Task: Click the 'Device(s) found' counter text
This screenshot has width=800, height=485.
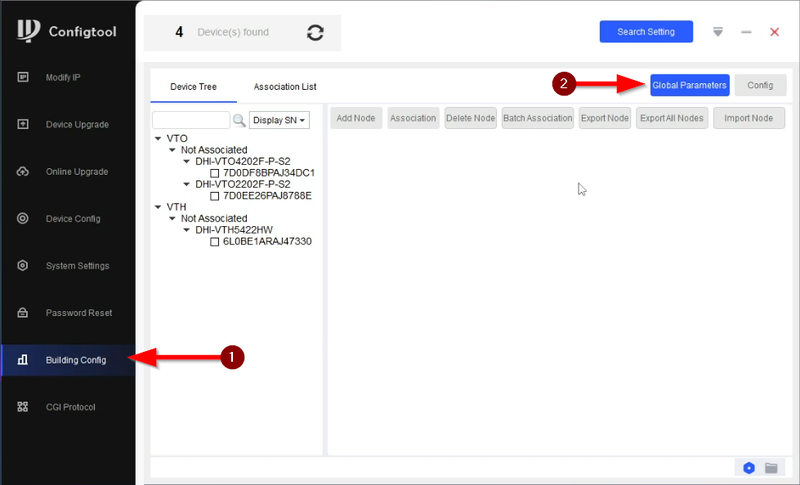Action: (x=233, y=32)
